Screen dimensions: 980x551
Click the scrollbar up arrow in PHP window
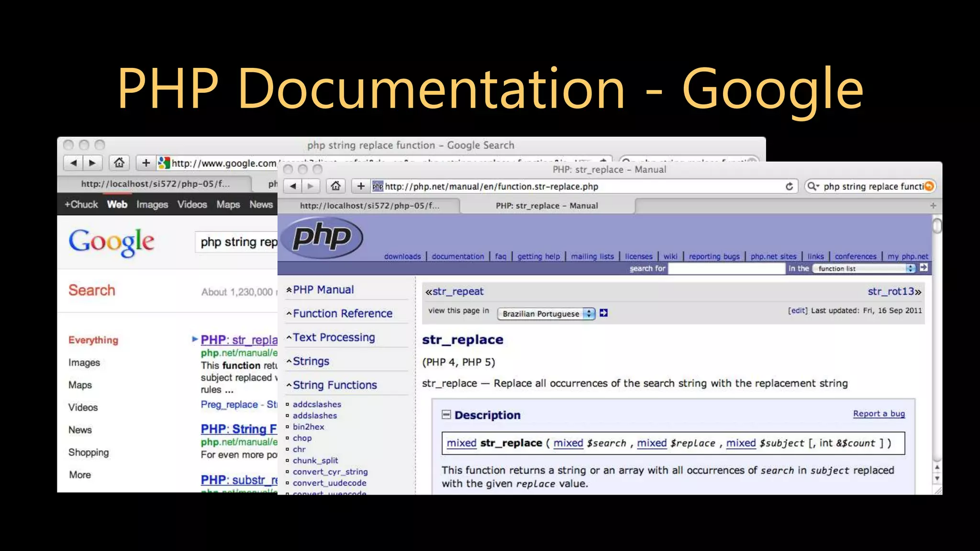(x=937, y=467)
